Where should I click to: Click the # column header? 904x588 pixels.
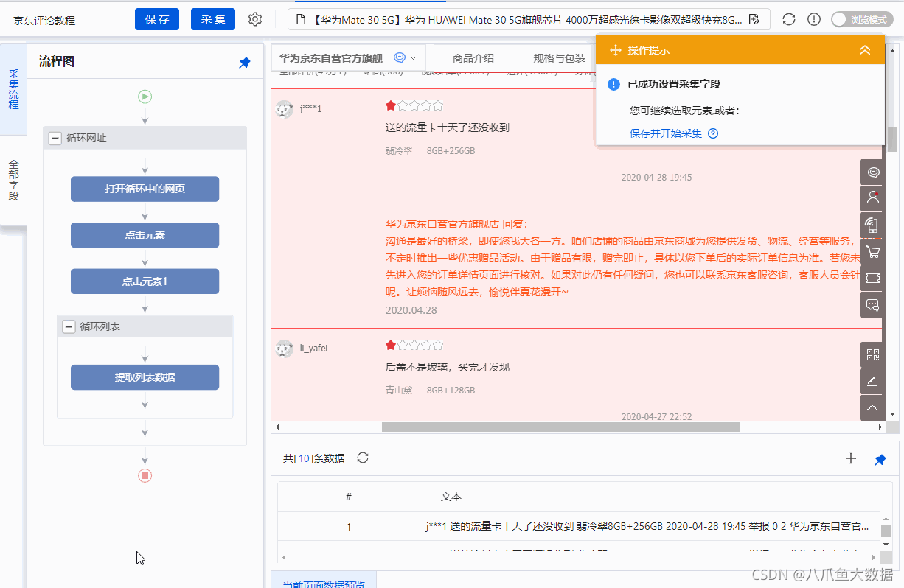pos(349,497)
